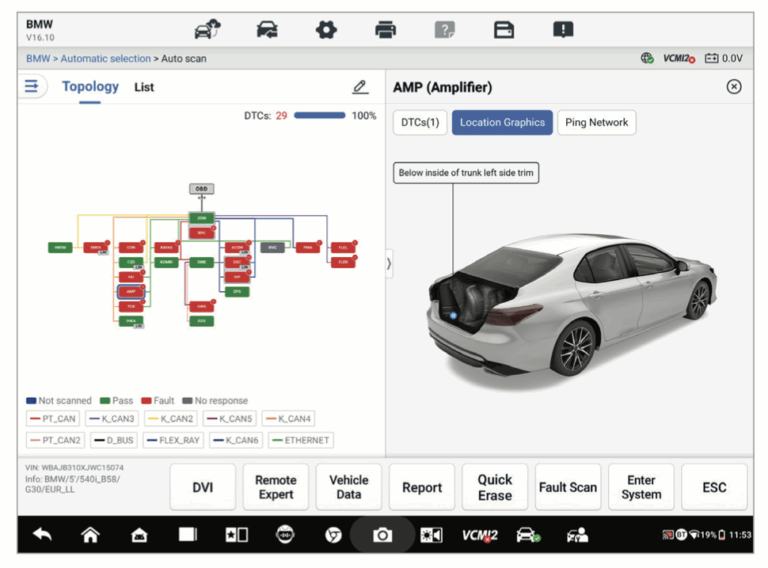Image resolution: width=768 pixels, height=568 pixels.
Task: Toggle the FLEX_RAY bus legend filter
Action: [x=172, y=440]
